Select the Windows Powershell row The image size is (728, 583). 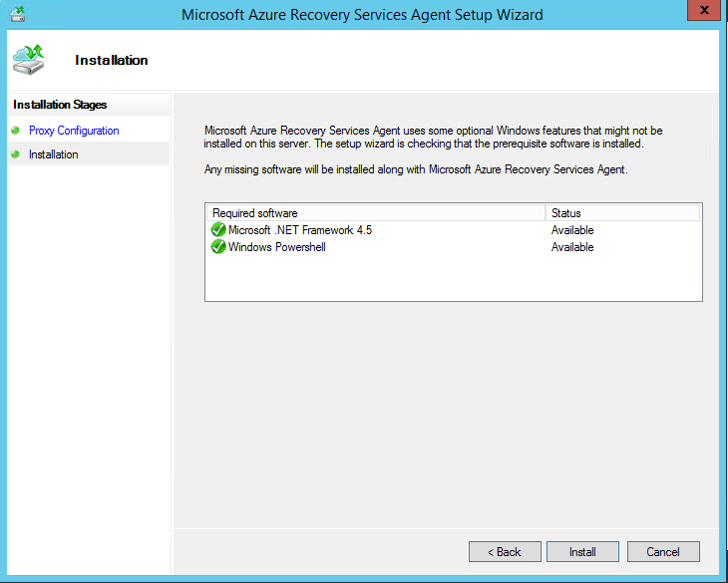[x=277, y=247]
